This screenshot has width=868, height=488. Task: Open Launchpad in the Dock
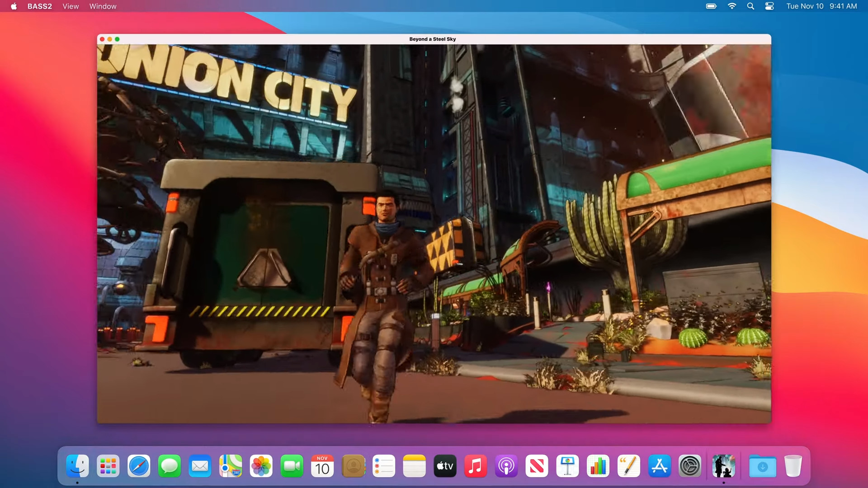tap(108, 466)
